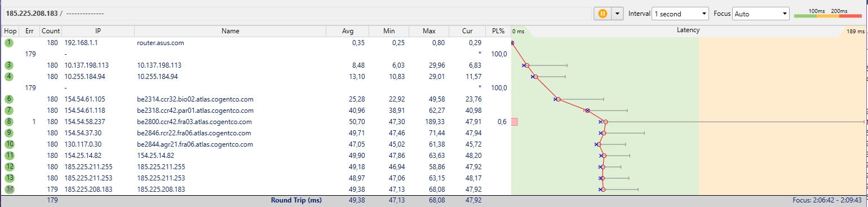Click the avg value 49,38 in summary row
Image resolution: width=868 pixels, height=207 pixels.
click(x=356, y=200)
